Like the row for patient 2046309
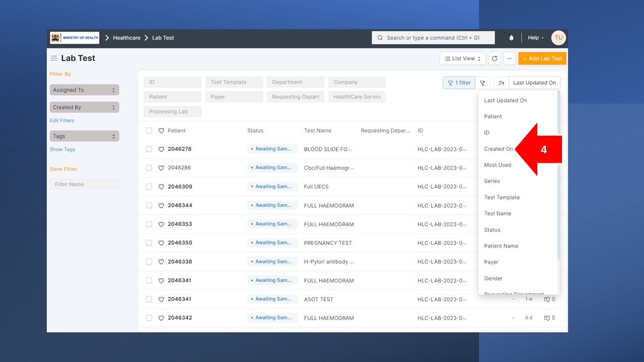 point(162,187)
